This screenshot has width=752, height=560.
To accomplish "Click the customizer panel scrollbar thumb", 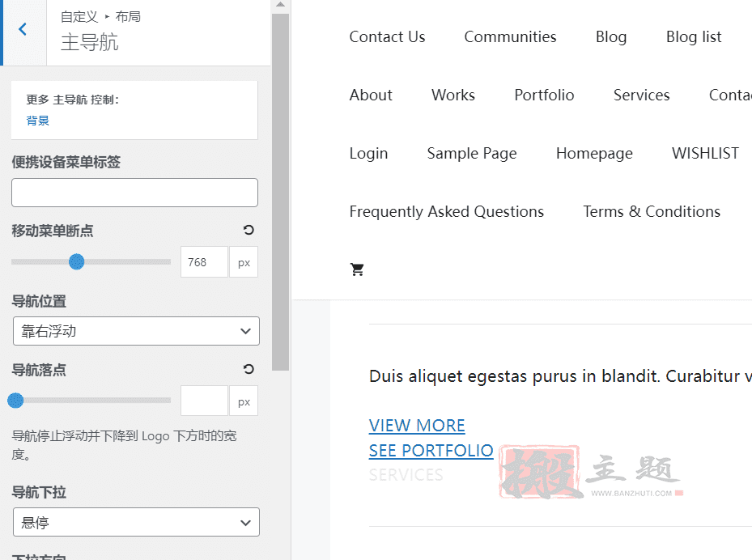I will pos(280,192).
